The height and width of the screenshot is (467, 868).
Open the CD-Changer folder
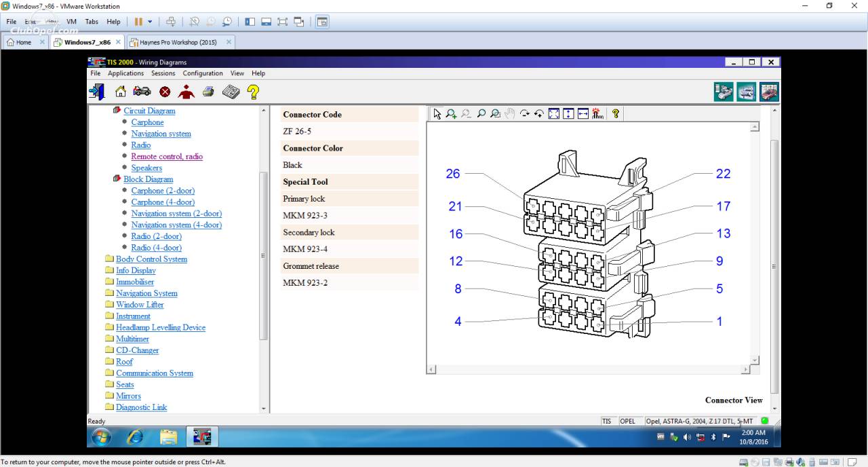pos(137,350)
